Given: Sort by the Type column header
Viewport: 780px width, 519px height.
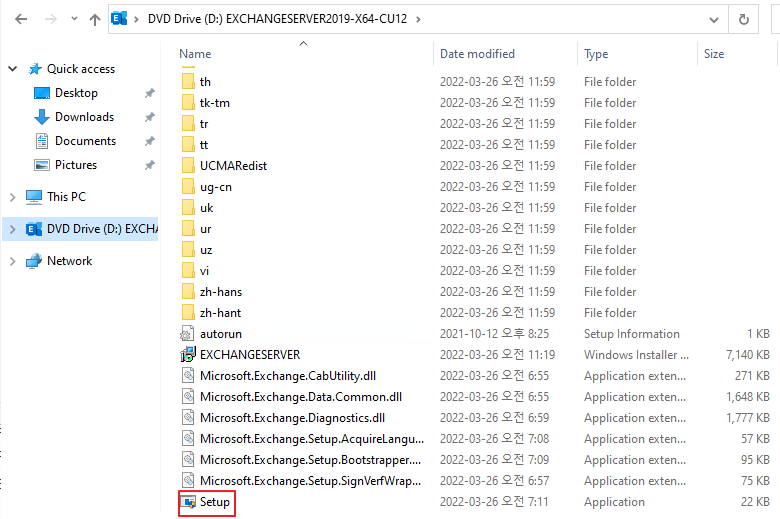Looking at the screenshot, I should click(x=596, y=54).
